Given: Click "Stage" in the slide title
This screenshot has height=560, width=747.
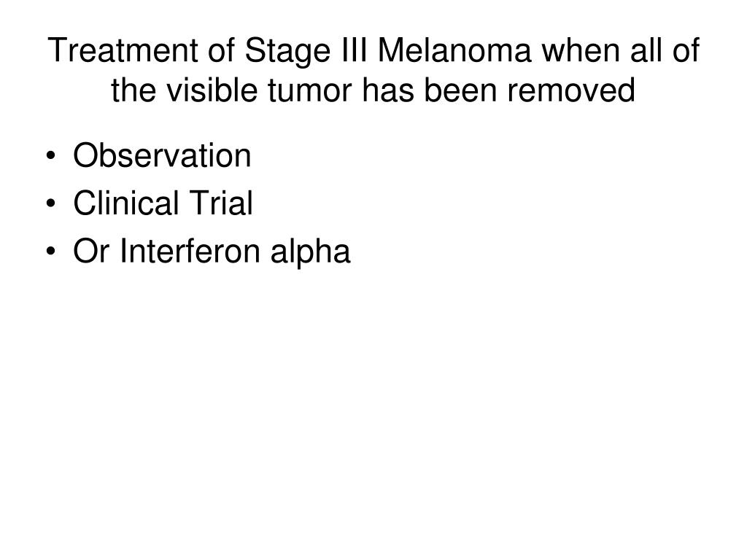Looking at the screenshot, I should (x=287, y=52).
